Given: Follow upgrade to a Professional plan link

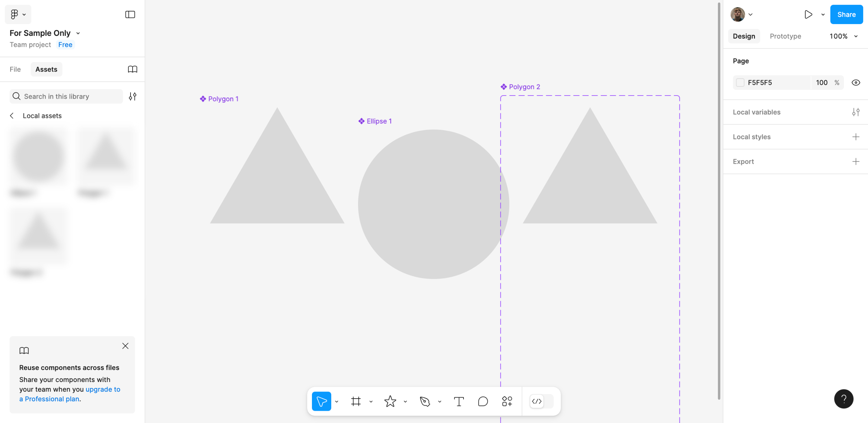Looking at the screenshot, I should click(70, 394).
